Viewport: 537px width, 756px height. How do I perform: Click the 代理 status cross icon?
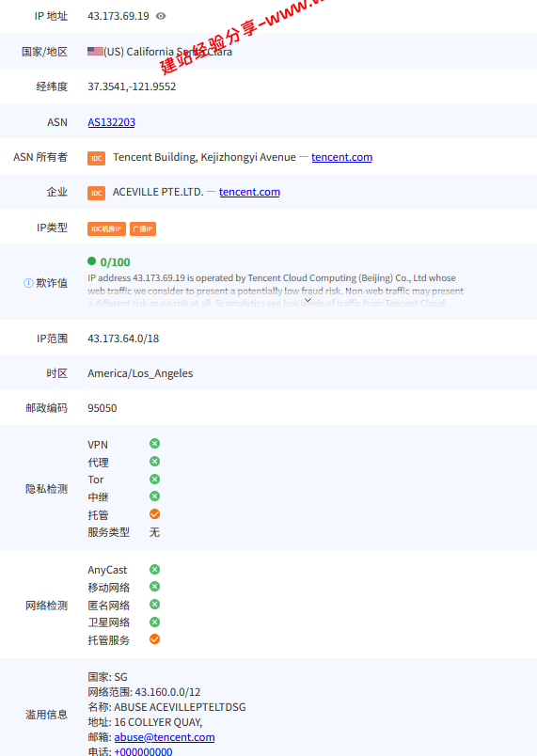point(154,462)
